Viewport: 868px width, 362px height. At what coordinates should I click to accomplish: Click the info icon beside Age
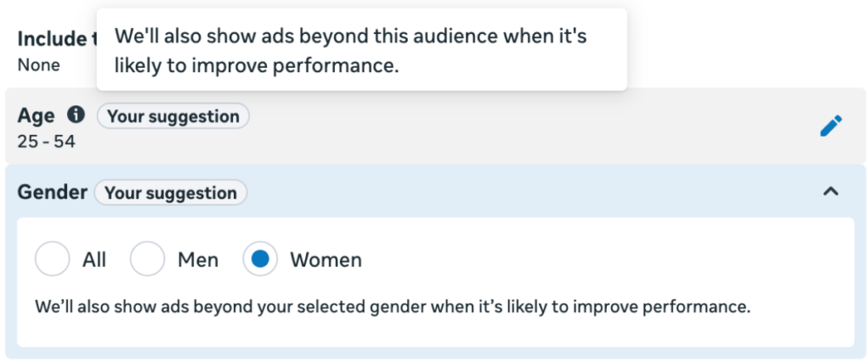coord(76,115)
